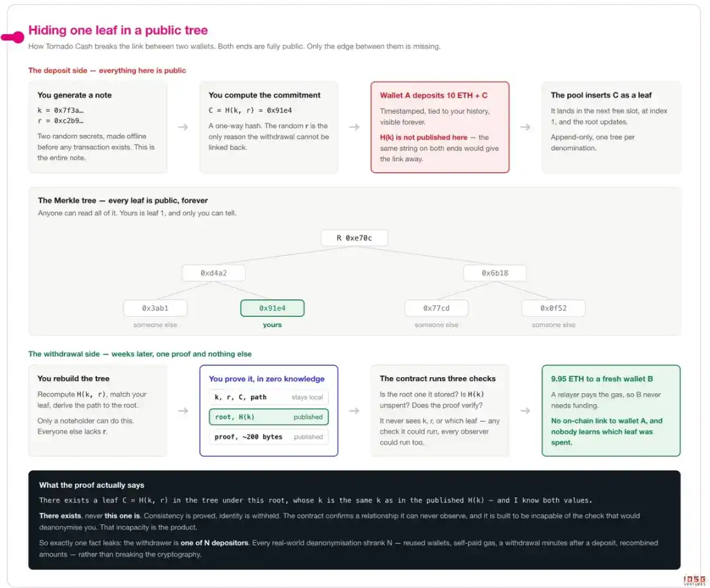Click heading "The Merkle tree — every leaf is public, forever"
Viewport: 710px width, 588px height.
(x=123, y=200)
